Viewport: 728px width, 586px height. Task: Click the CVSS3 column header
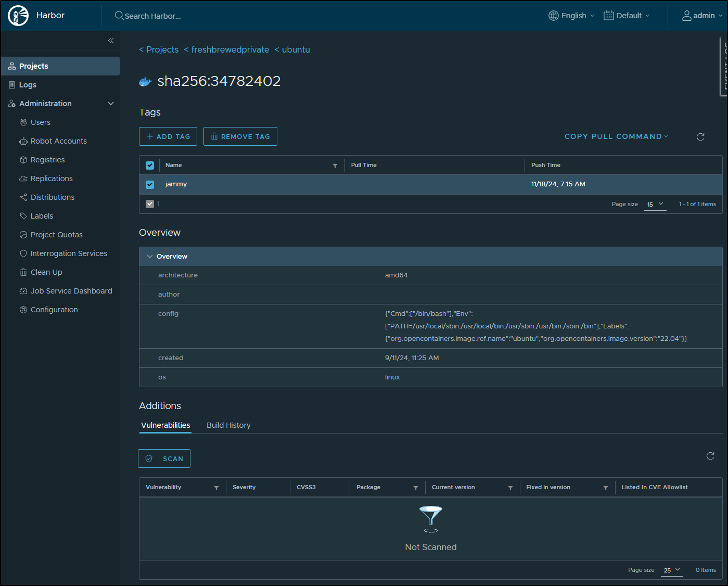(306, 487)
